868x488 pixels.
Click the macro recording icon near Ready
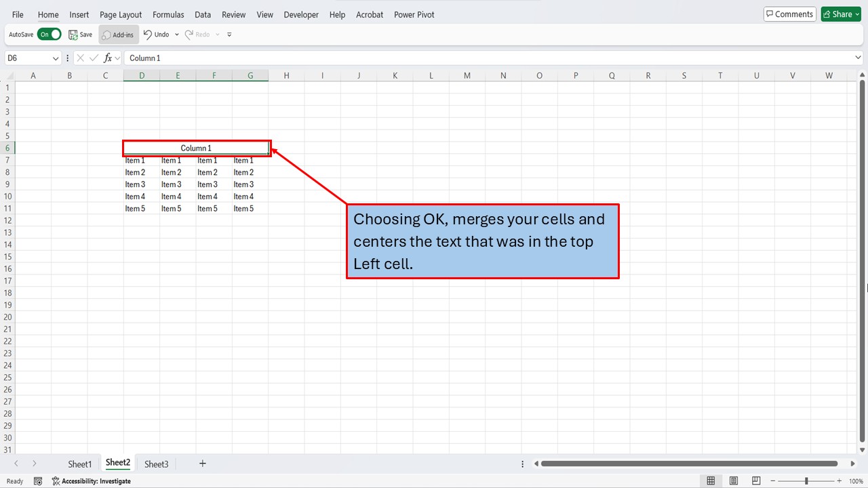[x=38, y=481]
